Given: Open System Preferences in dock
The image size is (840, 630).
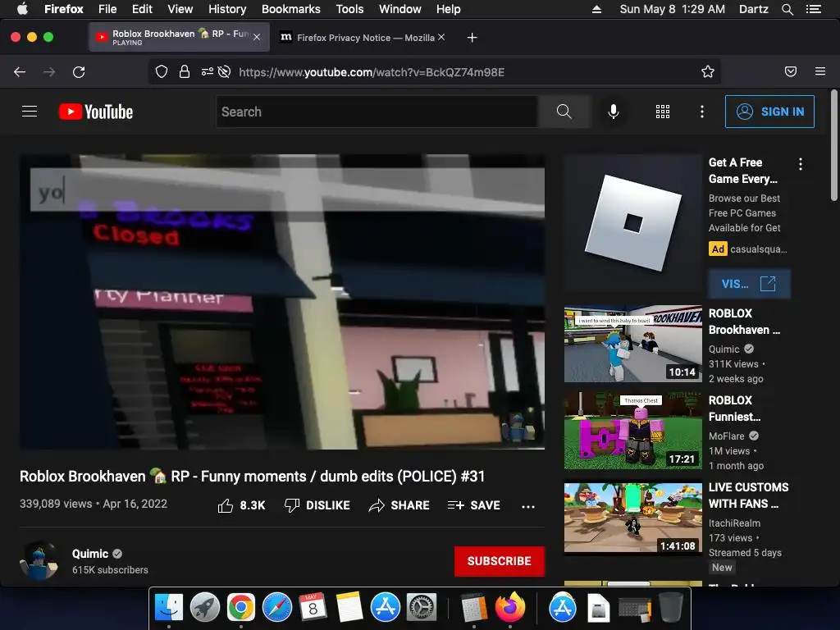Looking at the screenshot, I should (x=422, y=607).
